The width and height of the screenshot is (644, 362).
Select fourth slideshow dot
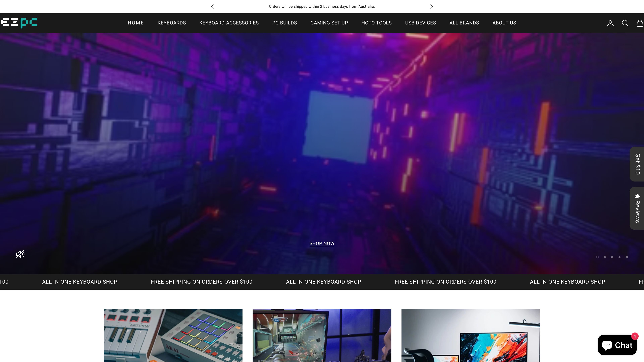coord(619,257)
